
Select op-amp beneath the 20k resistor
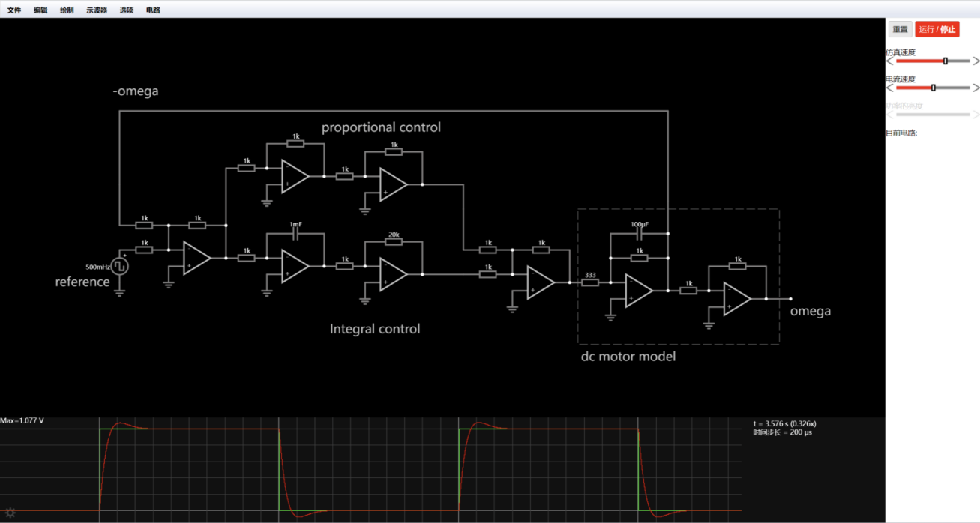click(393, 274)
